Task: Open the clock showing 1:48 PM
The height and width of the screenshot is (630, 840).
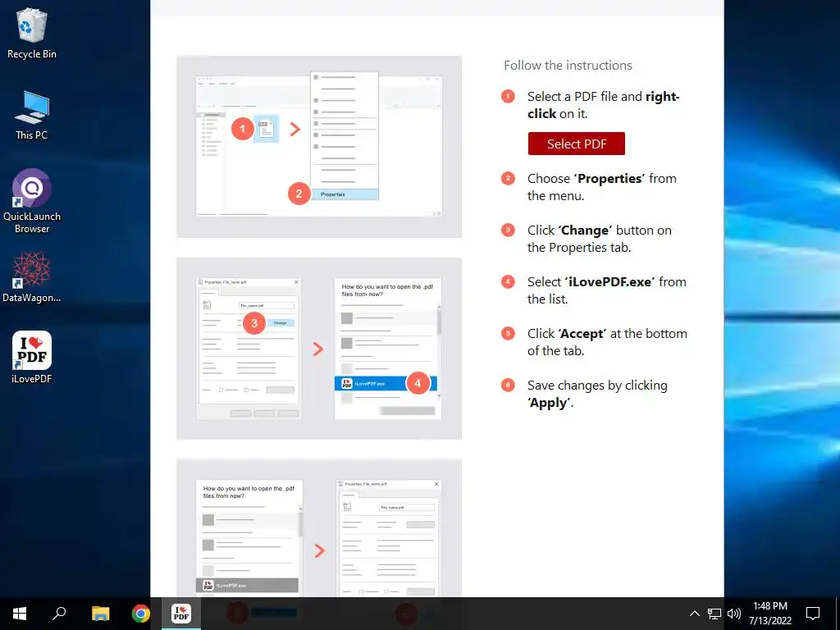Action: 770,614
